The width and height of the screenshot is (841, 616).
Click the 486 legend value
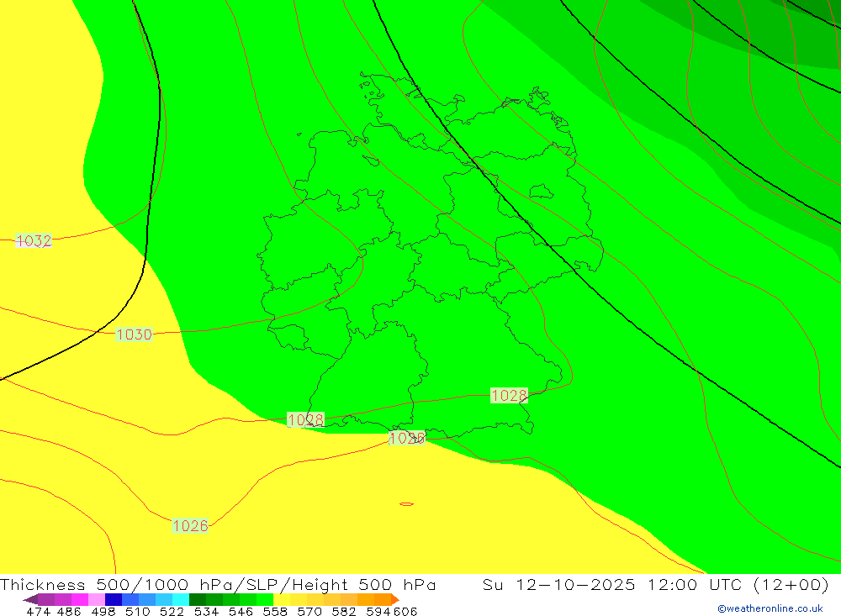coord(69,611)
